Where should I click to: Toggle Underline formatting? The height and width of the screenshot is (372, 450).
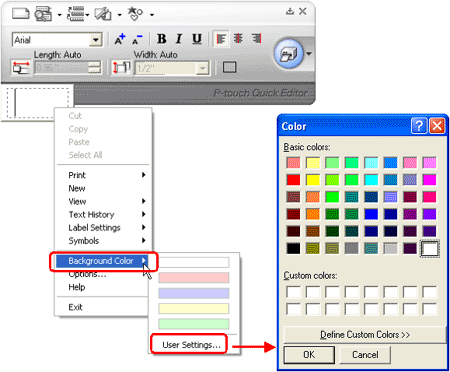coord(197,39)
